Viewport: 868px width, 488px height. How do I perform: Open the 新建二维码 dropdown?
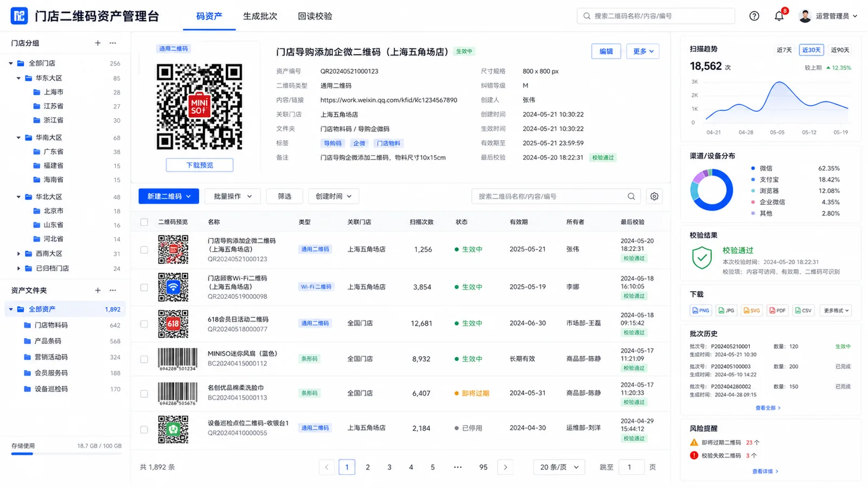point(169,196)
